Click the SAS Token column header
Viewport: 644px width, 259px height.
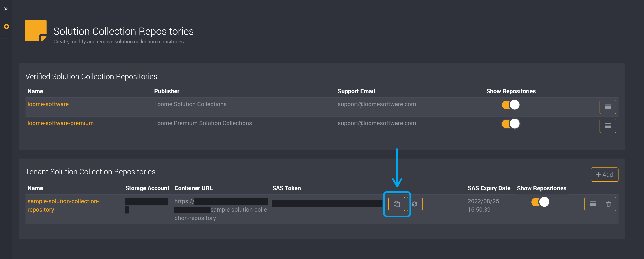click(x=287, y=188)
